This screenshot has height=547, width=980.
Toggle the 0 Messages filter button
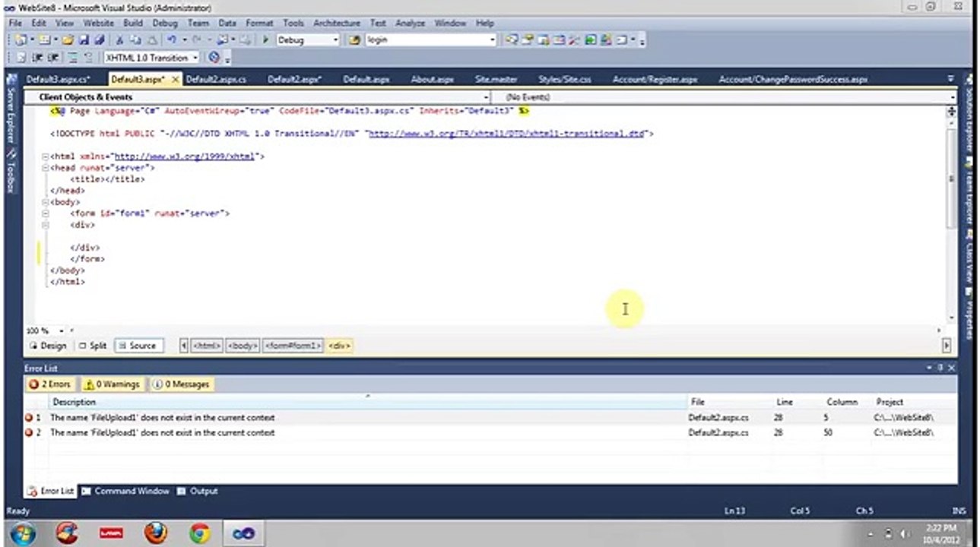(181, 384)
